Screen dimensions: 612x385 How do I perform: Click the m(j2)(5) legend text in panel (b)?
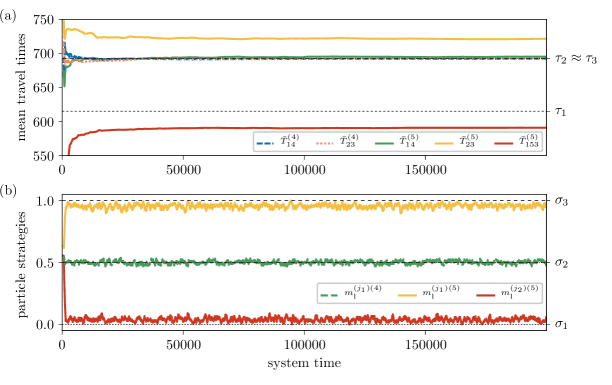pos(519,292)
